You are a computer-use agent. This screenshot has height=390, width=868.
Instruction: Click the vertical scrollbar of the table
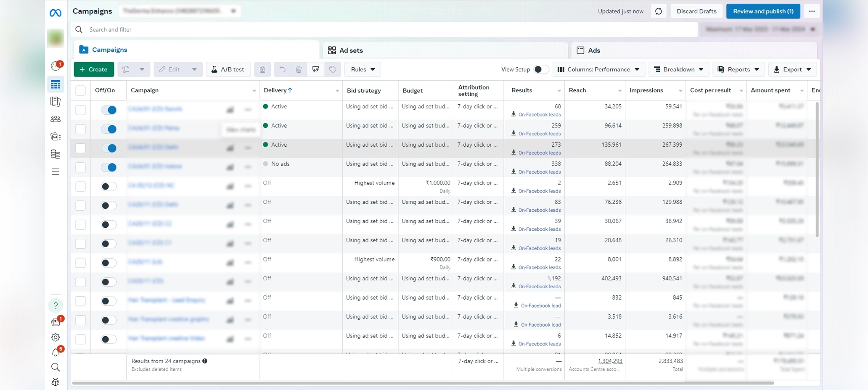(x=817, y=169)
